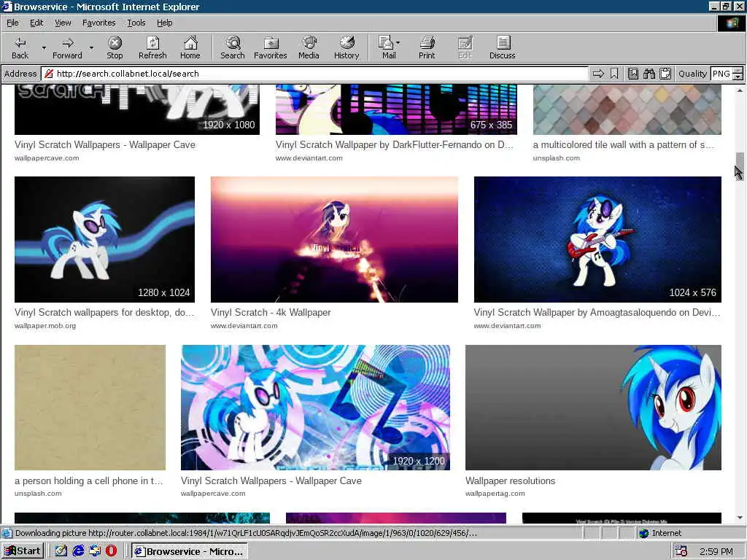747x560 pixels.
Task: Click 'Vinyl Scratch - 4k Wallpaper' title link
Action: point(271,312)
